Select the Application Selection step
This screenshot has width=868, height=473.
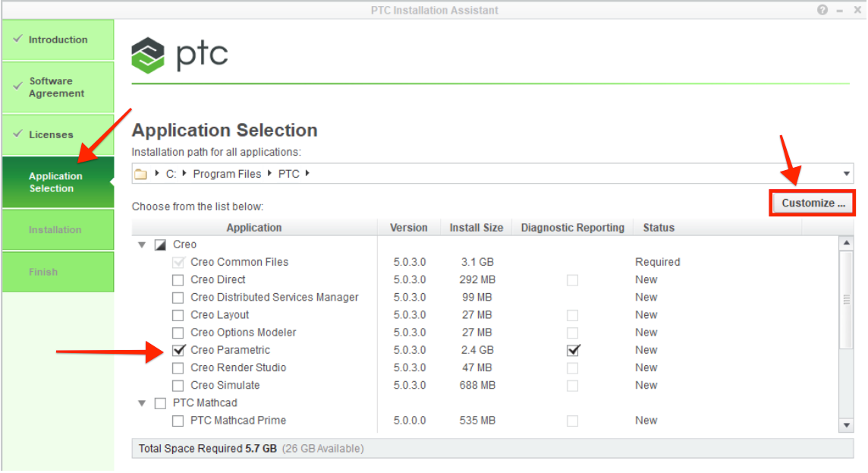click(56, 182)
